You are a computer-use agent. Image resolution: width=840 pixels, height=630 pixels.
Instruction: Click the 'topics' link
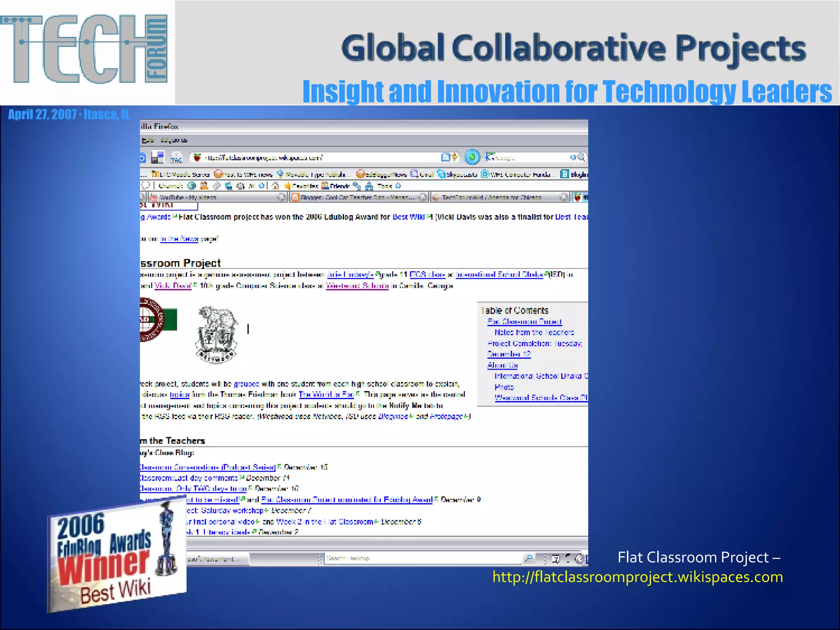(x=180, y=395)
